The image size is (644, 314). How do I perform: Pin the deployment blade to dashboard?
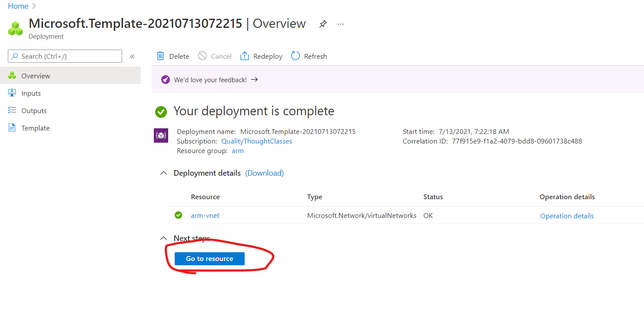[x=323, y=24]
